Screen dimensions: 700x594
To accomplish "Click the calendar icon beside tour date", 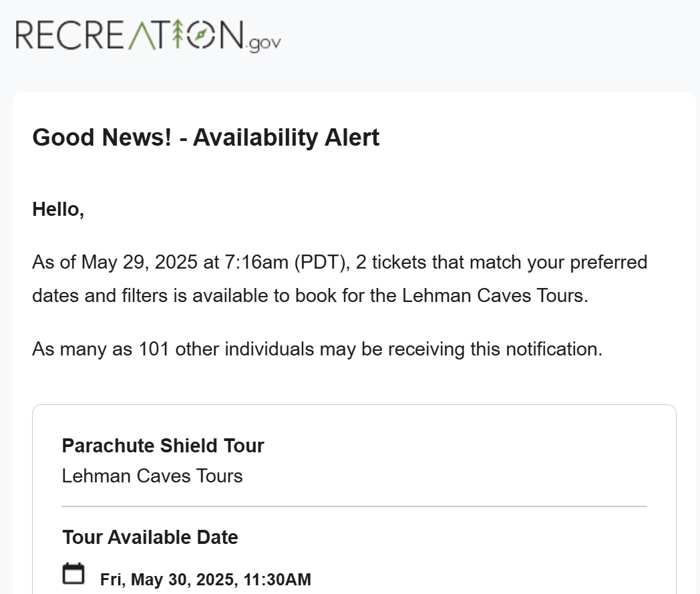I will [73, 573].
